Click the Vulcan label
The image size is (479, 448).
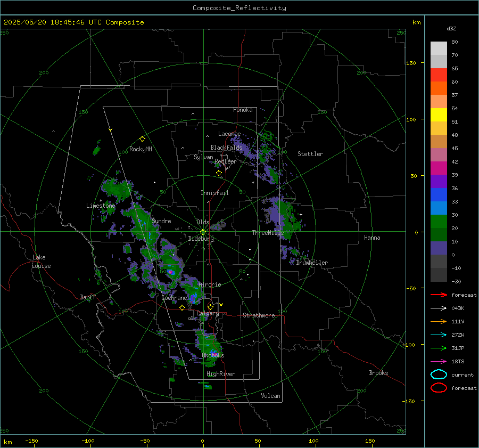(270, 396)
